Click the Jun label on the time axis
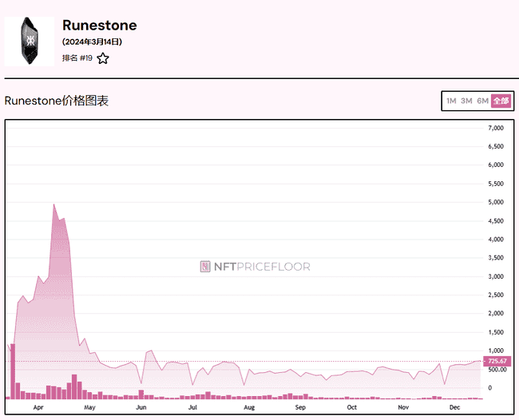Viewport: 519px width, 420px height. (x=141, y=406)
